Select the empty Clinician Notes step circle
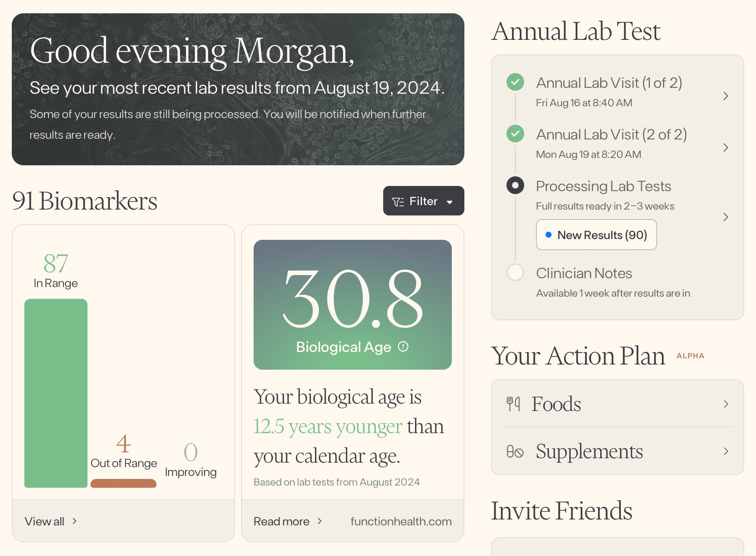 pyautogui.click(x=515, y=273)
